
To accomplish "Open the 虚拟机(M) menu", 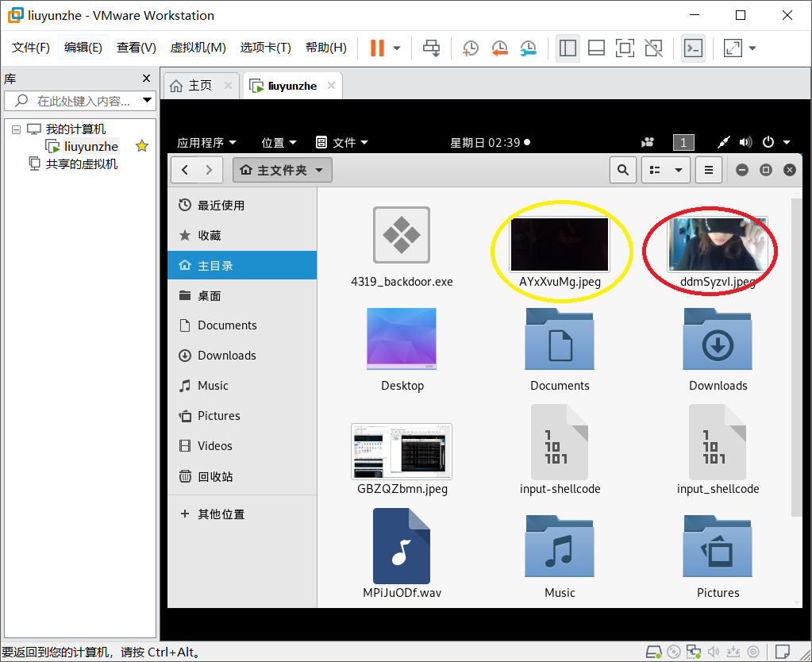I will click(x=198, y=48).
